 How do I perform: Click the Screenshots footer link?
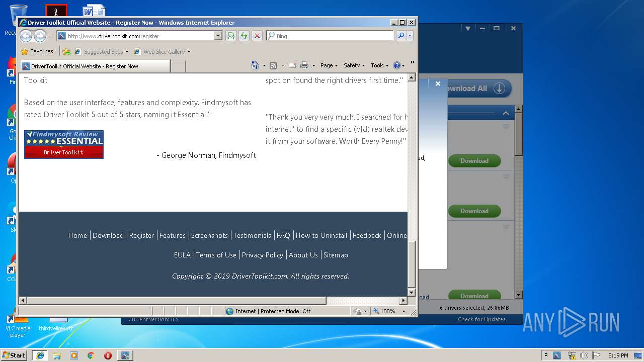click(209, 235)
